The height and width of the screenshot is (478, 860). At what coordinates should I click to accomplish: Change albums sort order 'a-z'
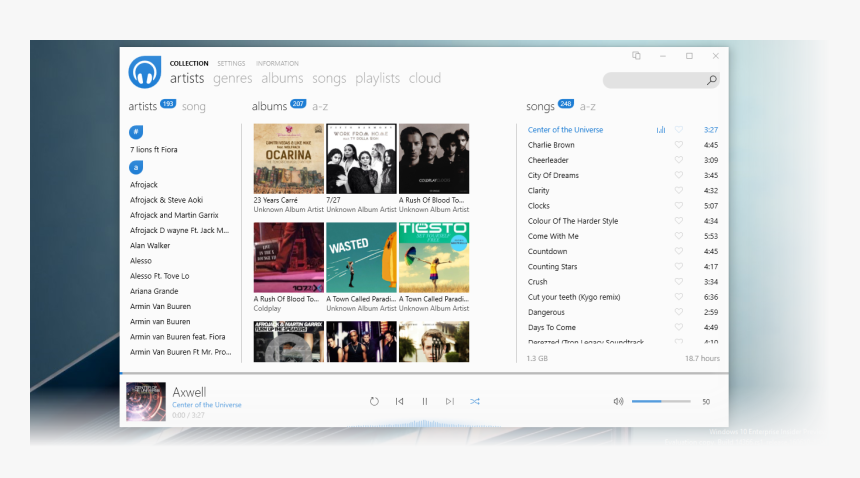click(320, 106)
